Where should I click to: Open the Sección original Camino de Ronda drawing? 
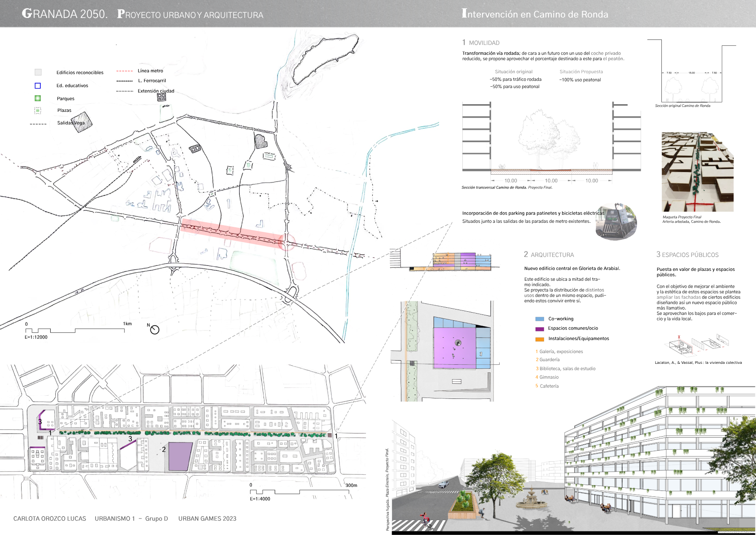691,71
